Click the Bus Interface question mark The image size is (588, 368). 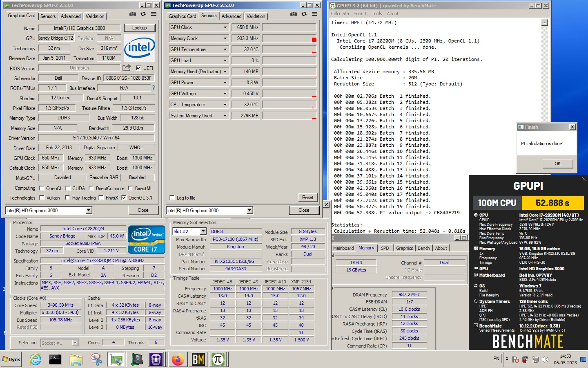pos(154,88)
